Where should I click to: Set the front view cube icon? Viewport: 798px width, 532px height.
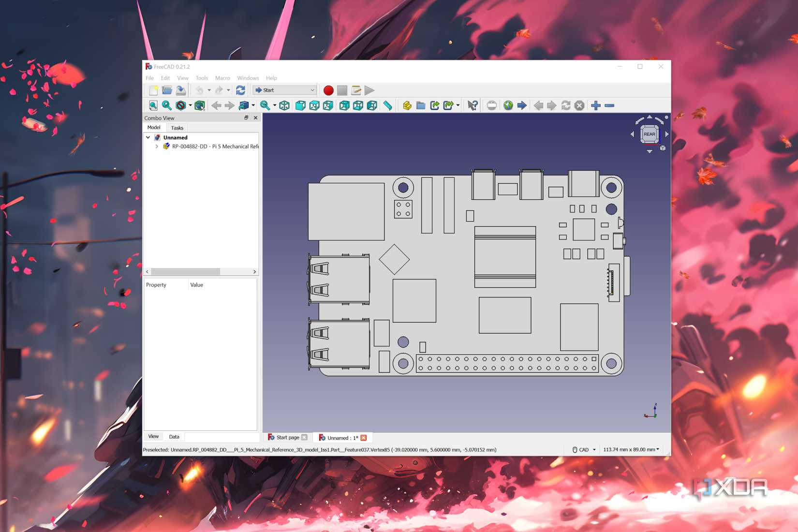point(300,105)
